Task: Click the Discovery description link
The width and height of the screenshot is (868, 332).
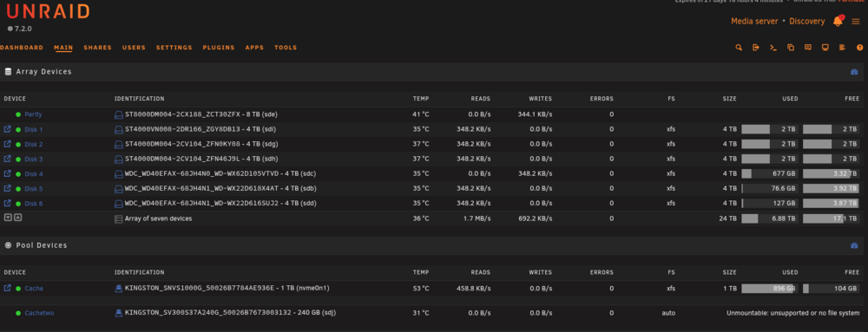Action: coord(807,21)
